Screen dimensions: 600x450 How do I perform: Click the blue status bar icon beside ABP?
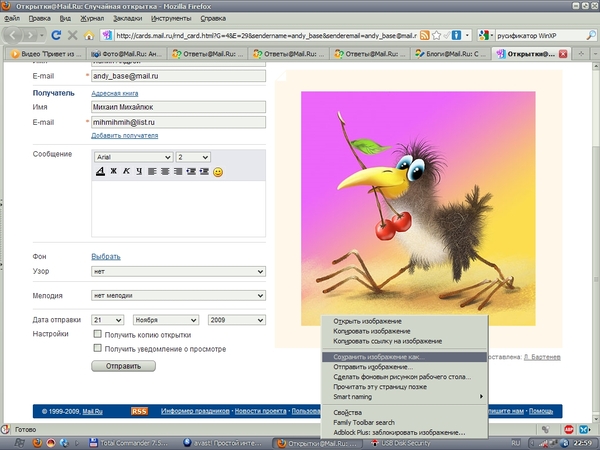pyautogui.click(x=584, y=429)
